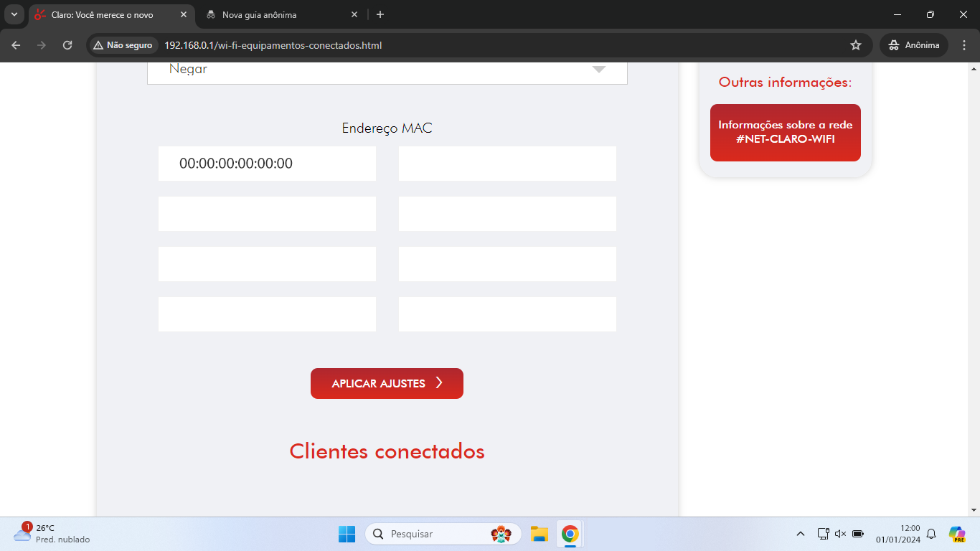Click the Clientes conectados heading
The width and height of the screenshot is (980, 551).
(x=387, y=451)
